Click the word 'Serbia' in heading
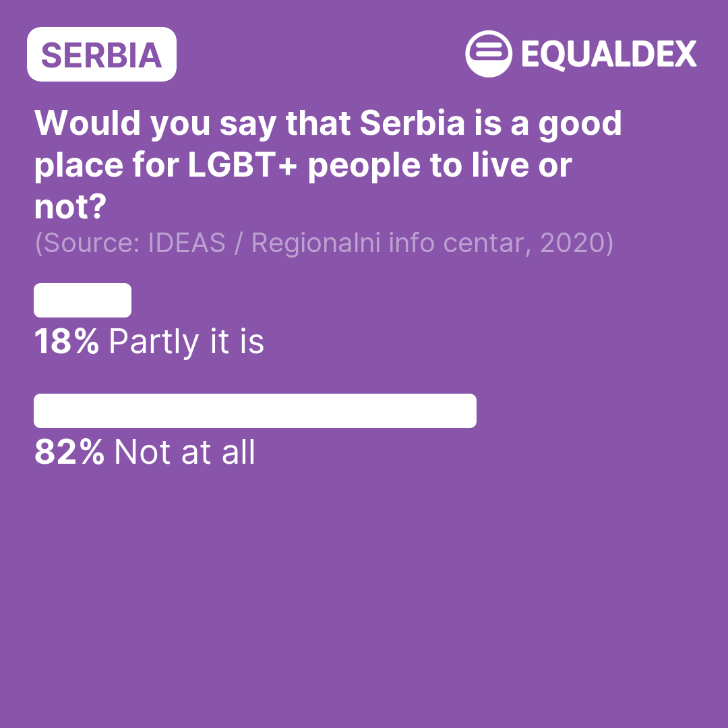This screenshot has width=728, height=728. [x=413, y=123]
